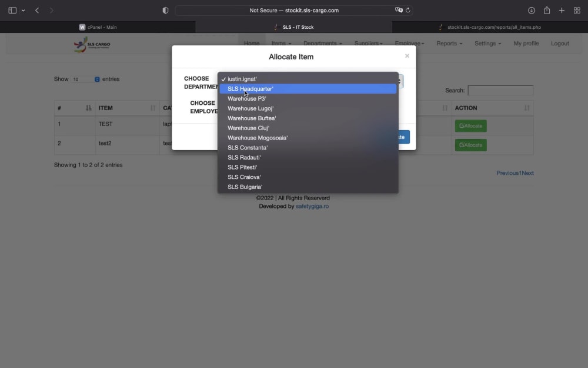Open the Show entries count dropdown

click(85, 79)
